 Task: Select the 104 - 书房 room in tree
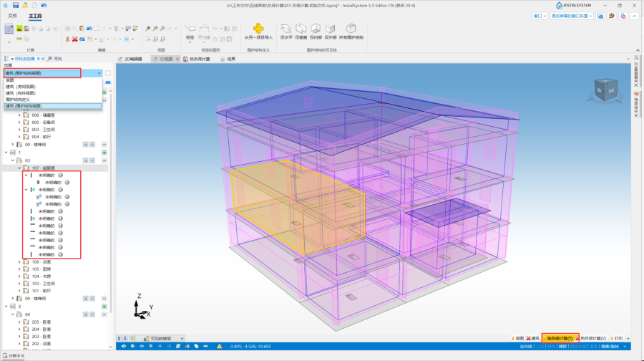(41, 276)
